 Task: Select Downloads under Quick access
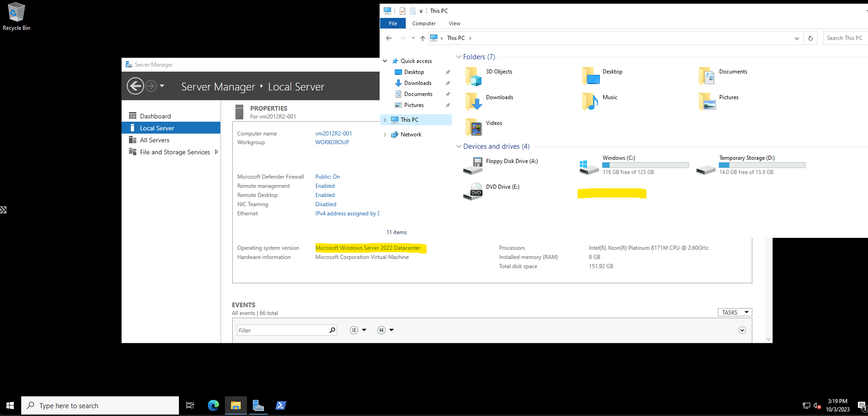(x=418, y=83)
